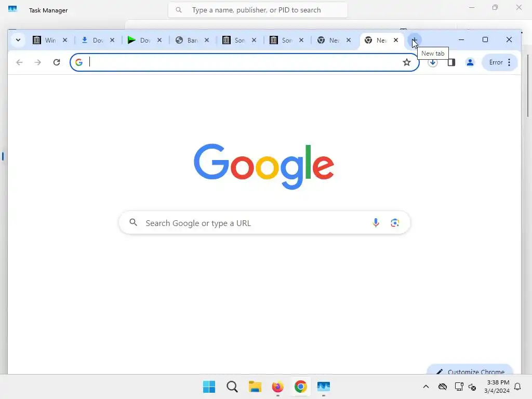
Task: Click the Chrome taskbar icon
Action: point(301,387)
